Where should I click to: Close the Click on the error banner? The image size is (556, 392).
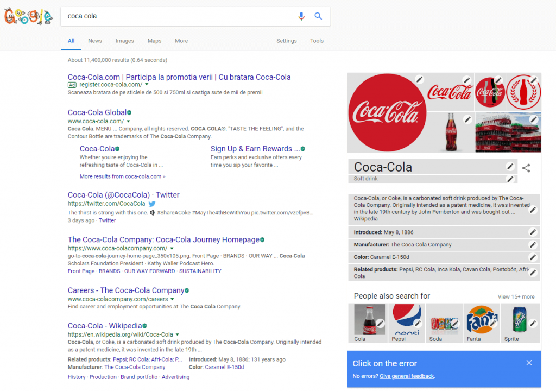[529, 363]
